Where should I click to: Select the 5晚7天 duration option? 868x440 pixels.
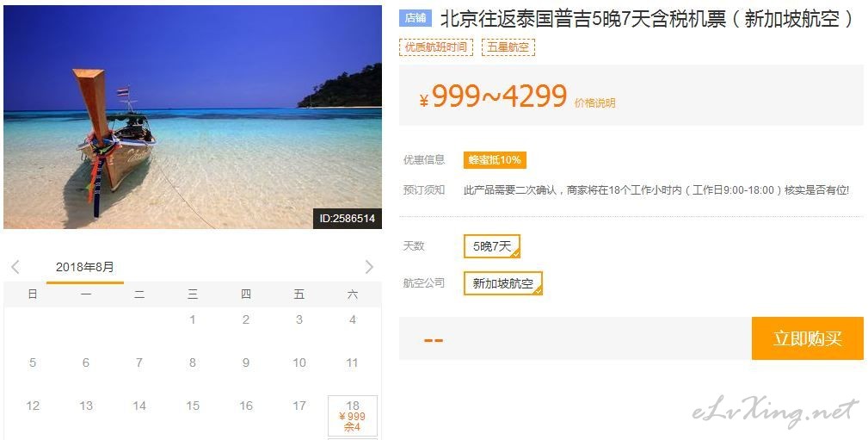[x=491, y=246]
